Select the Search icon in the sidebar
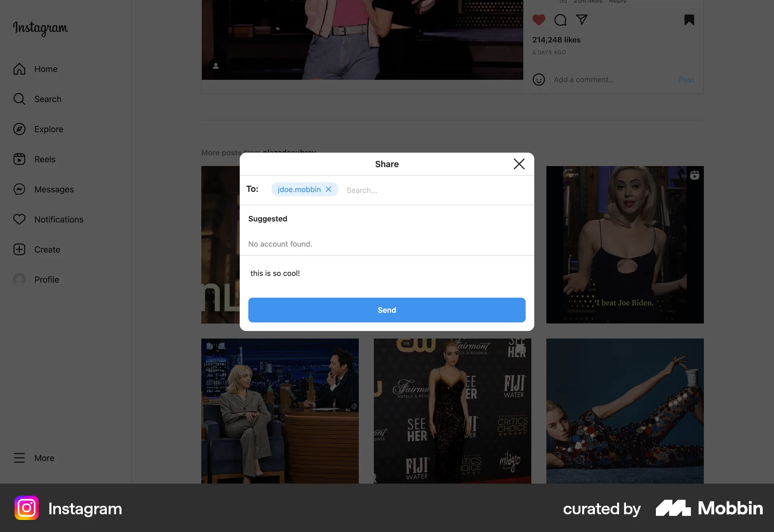Viewport: 774px width, 532px height. (x=19, y=99)
